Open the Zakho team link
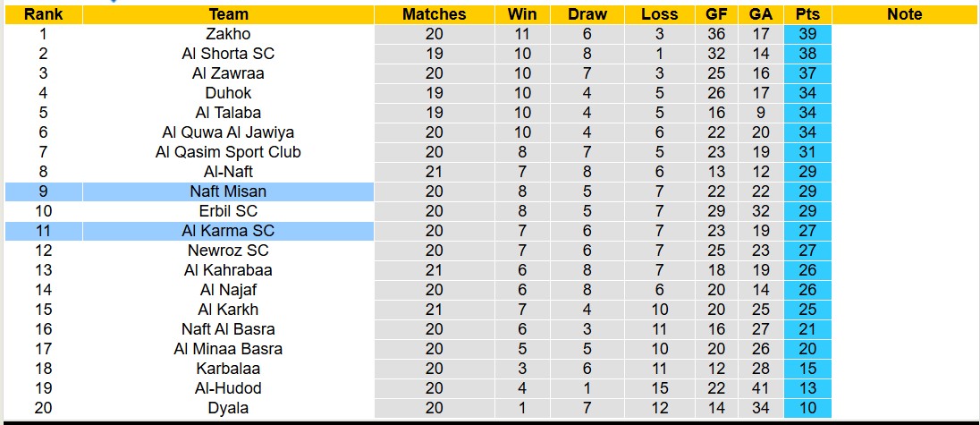The height and width of the screenshot is (425, 980). (228, 34)
